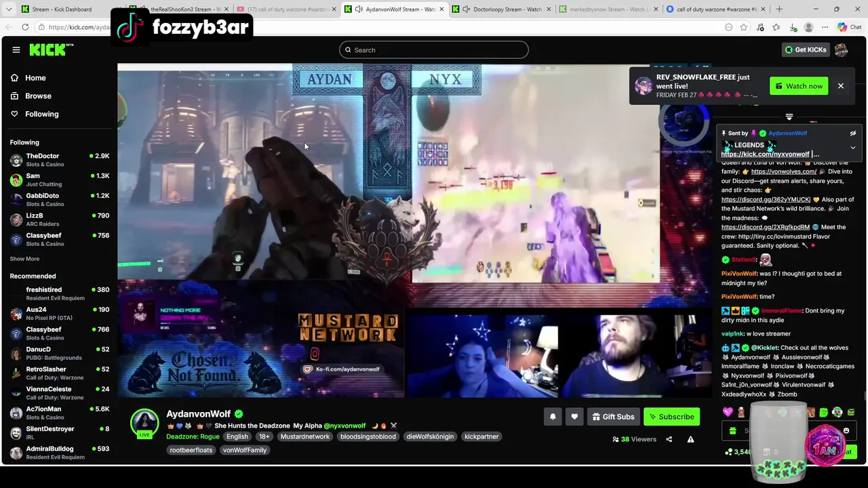The image size is (868, 488).
Task: Open the 38 Viewers list
Action: [635, 439]
